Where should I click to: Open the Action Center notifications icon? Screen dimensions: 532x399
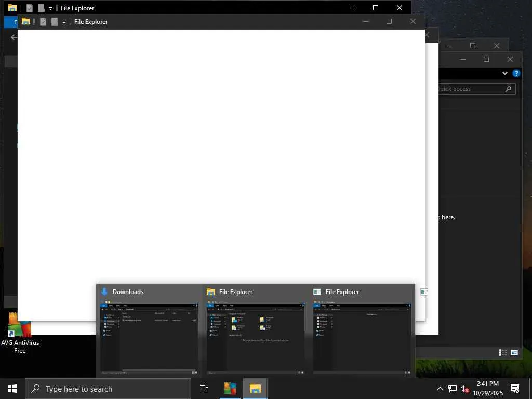515,389
